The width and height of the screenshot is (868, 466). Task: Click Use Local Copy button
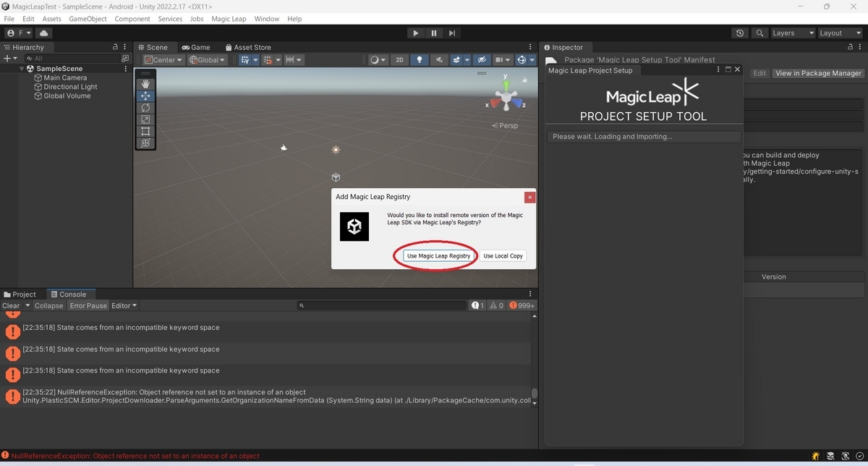click(503, 256)
